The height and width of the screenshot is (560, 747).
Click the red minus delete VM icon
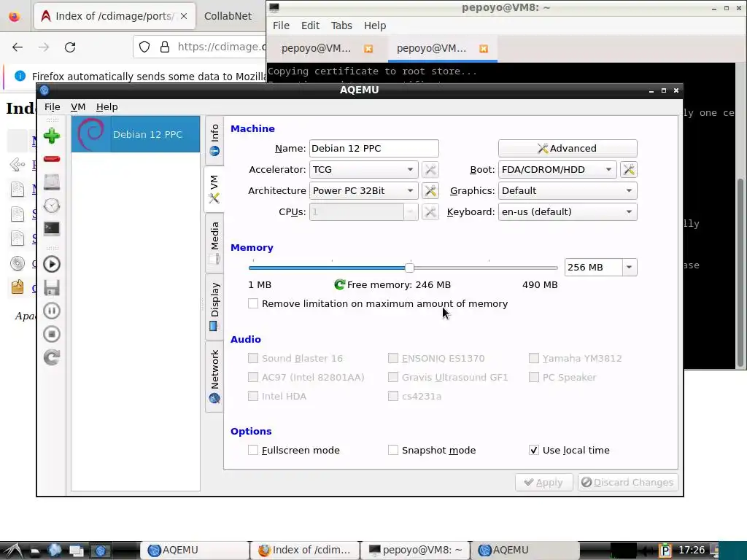pos(52,159)
